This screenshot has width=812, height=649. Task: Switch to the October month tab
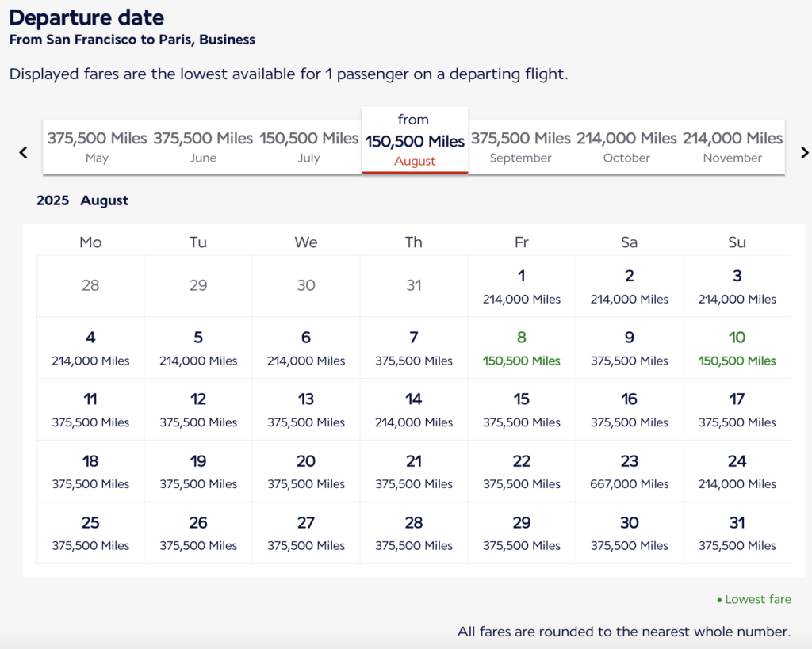pos(626,147)
